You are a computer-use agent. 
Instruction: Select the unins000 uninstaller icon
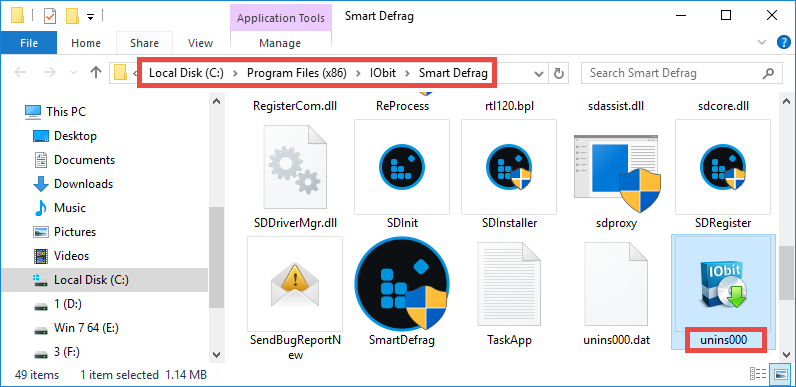pos(723,283)
